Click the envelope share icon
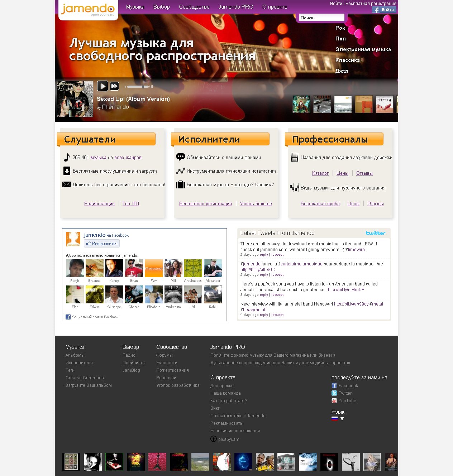The width and height of the screenshot is (453, 476). coord(67,184)
